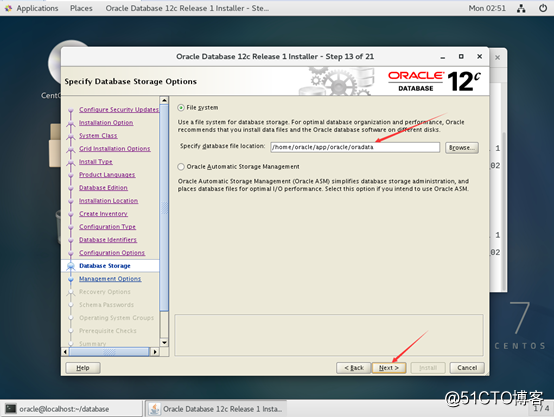This screenshot has width=554, height=417.
Task: Switch to oracle@localhost terminal in taskbar
Action: pos(72,409)
